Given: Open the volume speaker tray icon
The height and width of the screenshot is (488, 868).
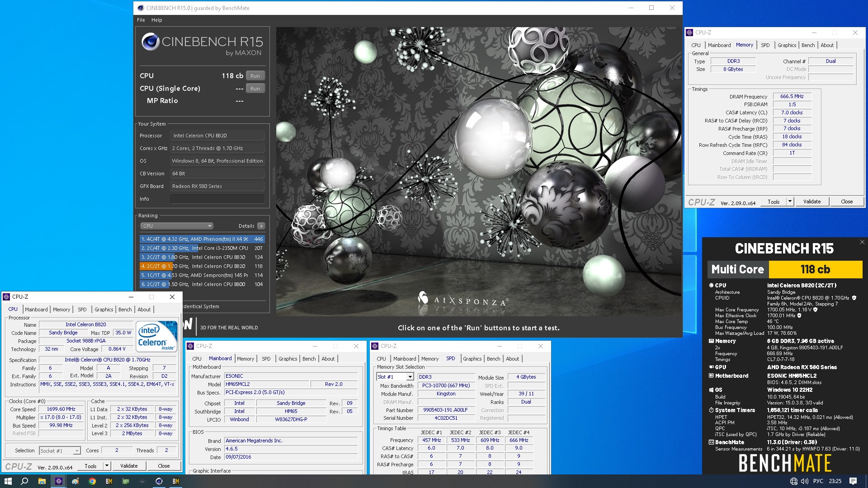Looking at the screenshot, I should (804, 481).
